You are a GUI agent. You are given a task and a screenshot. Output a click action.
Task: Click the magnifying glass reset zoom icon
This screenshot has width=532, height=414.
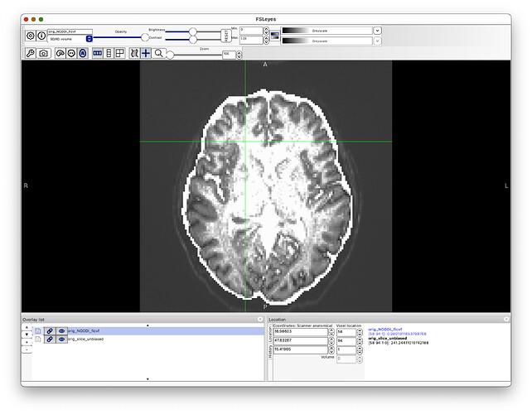[158, 53]
